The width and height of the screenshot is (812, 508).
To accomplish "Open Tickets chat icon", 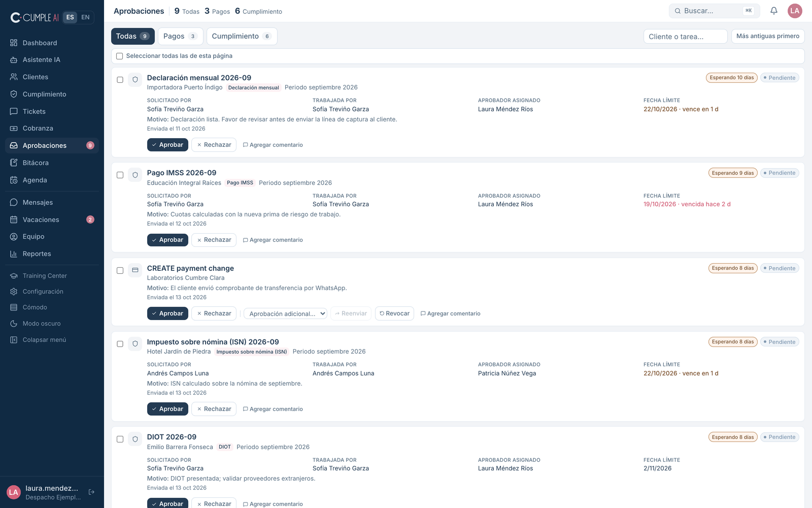I will [x=14, y=111].
